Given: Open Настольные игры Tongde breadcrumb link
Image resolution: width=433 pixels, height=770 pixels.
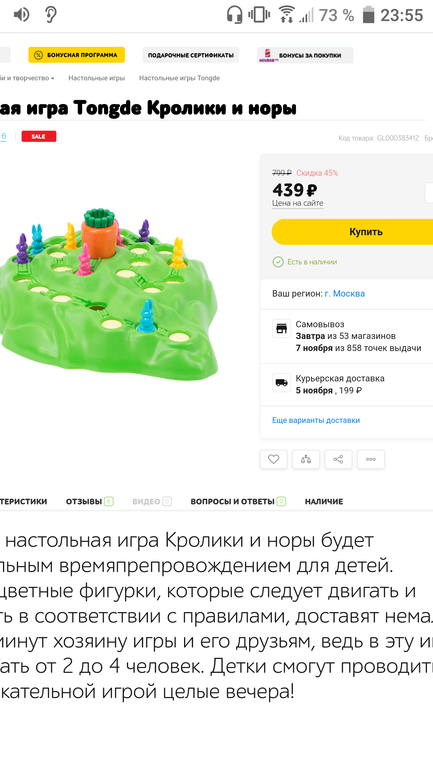Looking at the screenshot, I should tap(179, 78).
